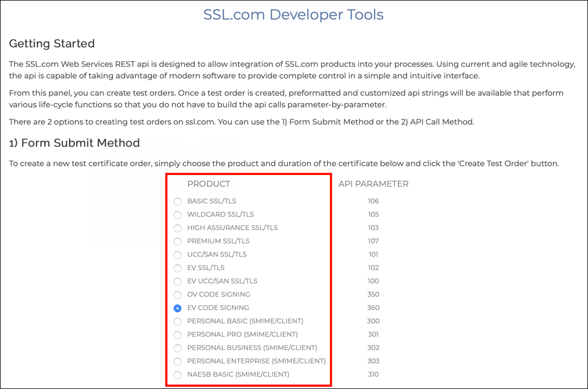Select EV UCC/SAN SSL/TLS radio button
The image size is (588, 389).
[177, 281]
